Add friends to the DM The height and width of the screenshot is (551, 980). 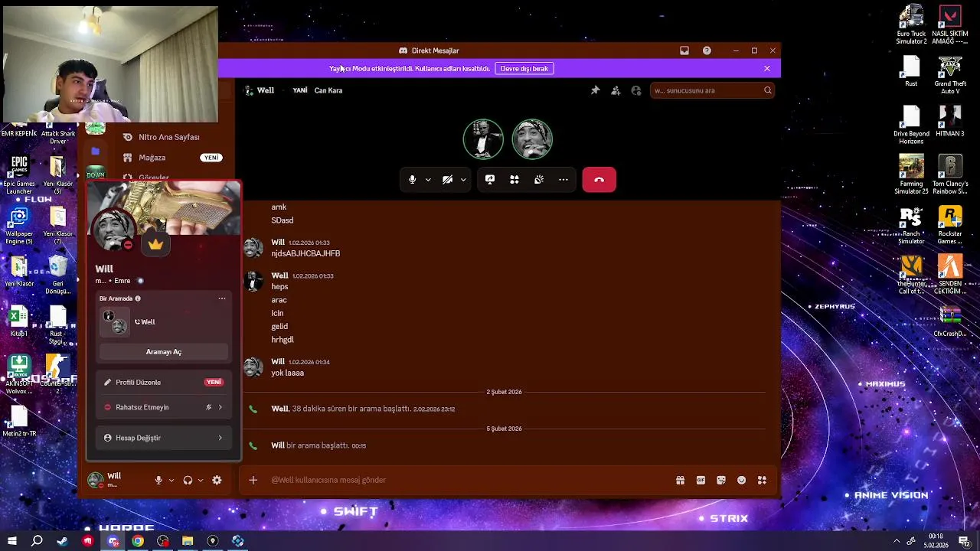pos(616,90)
